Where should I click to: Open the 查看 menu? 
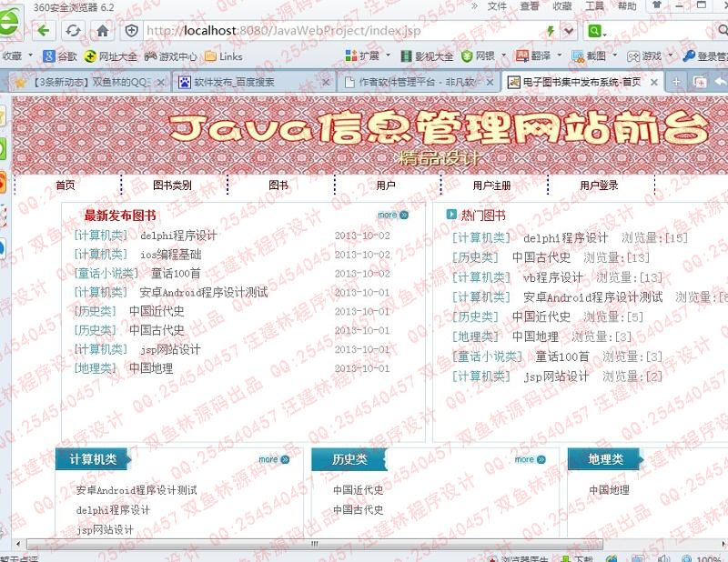click(530, 6)
